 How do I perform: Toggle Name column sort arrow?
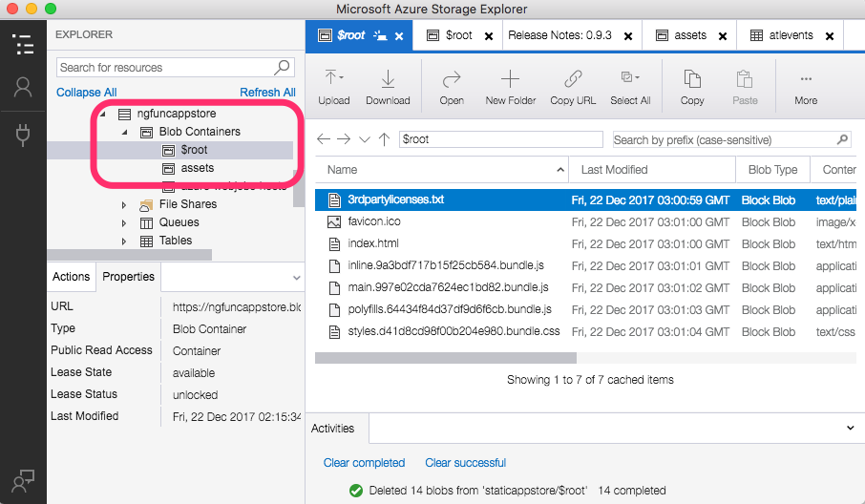(560, 169)
